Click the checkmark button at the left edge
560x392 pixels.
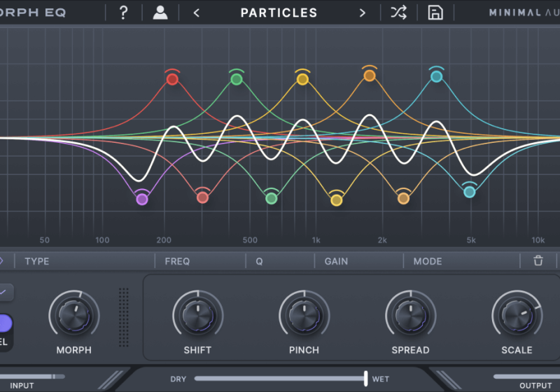click(5, 293)
